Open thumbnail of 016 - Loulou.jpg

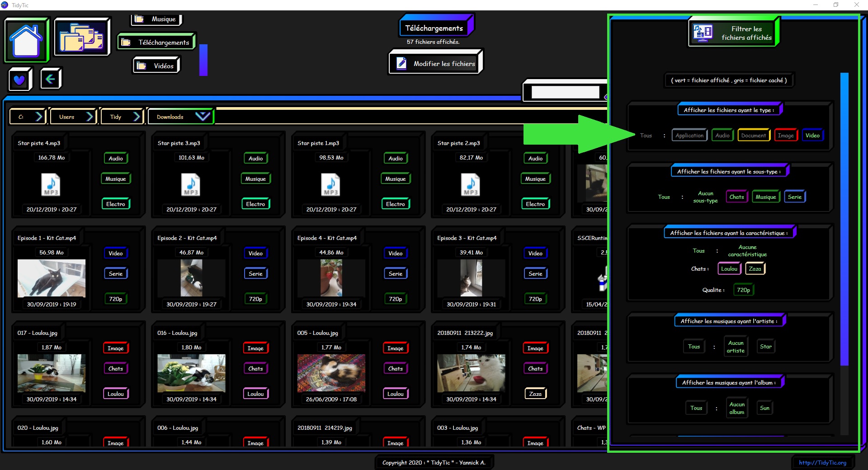(x=191, y=373)
